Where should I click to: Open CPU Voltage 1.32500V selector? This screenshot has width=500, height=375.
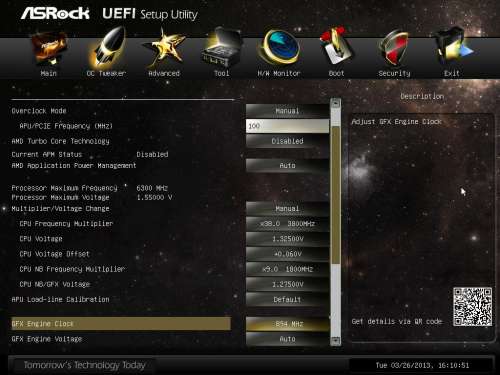tap(287, 239)
